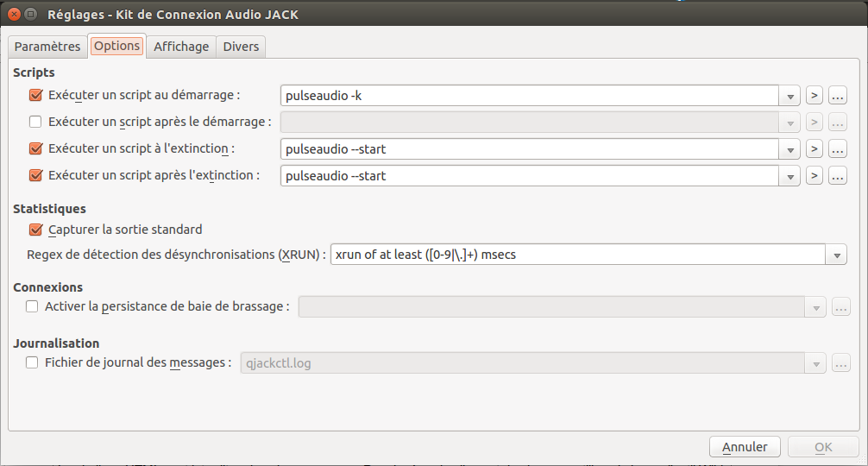
Task: Uncheck 'Exécuter un script au démarrage'
Action: [x=36, y=95]
